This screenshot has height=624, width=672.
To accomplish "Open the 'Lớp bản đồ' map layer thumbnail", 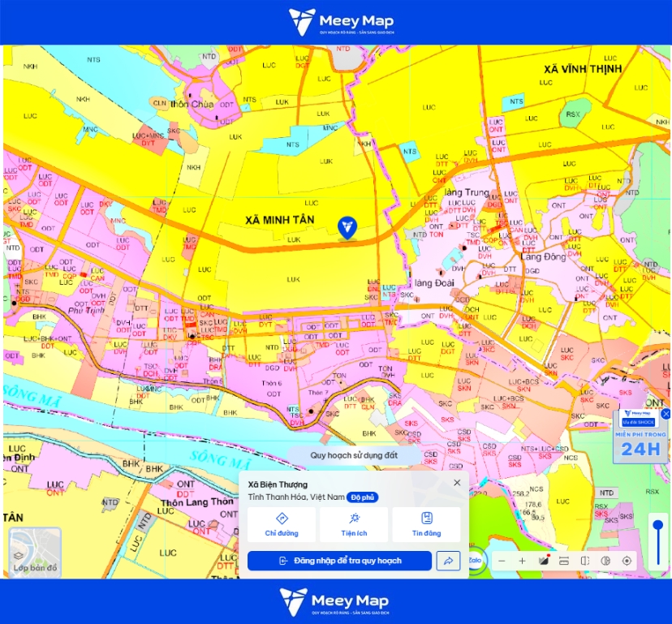I will click(35, 553).
